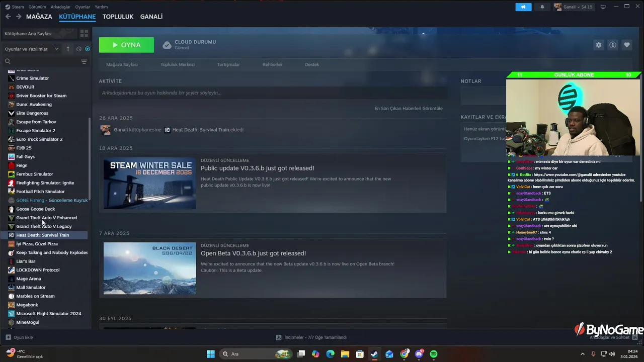Open Spotify from taskbar

pyautogui.click(x=434, y=354)
